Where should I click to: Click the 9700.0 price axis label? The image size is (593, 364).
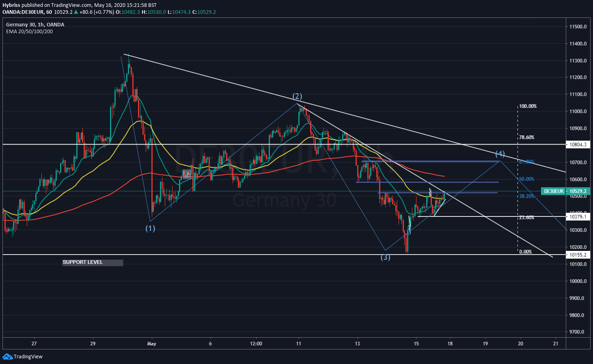[x=577, y=332]
